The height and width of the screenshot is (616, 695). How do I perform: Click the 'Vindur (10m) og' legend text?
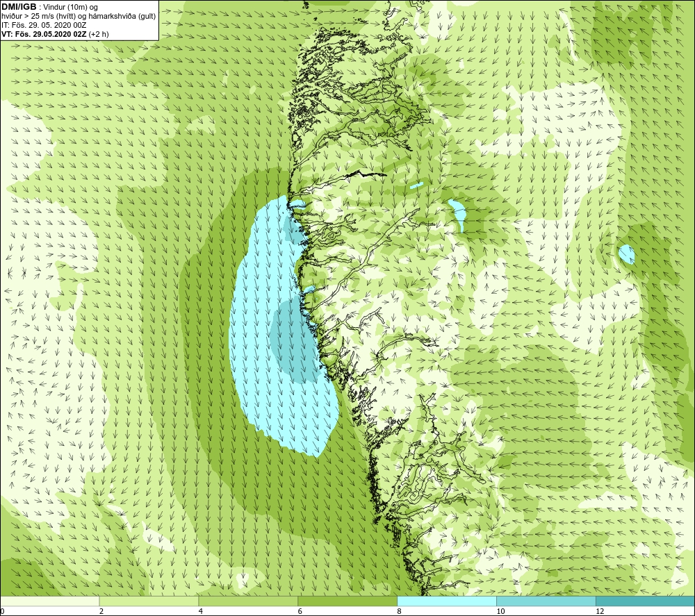[x=70, y=7]
